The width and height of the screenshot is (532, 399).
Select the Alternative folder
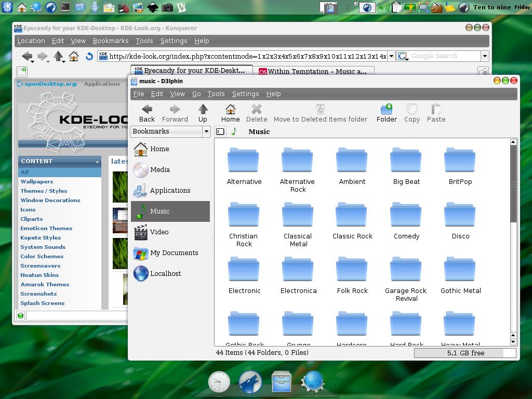tap(244, 166)
